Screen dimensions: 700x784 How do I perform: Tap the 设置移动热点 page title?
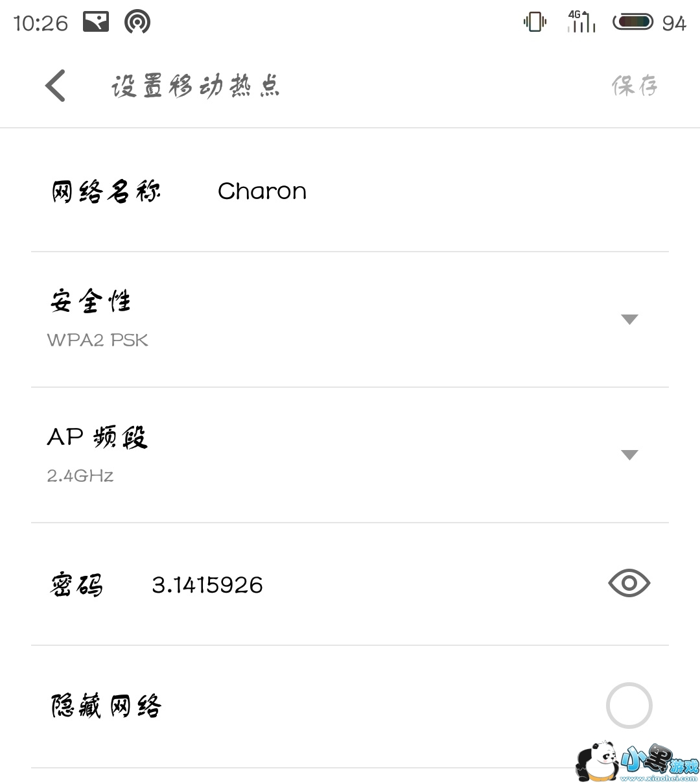click(195, 86)
